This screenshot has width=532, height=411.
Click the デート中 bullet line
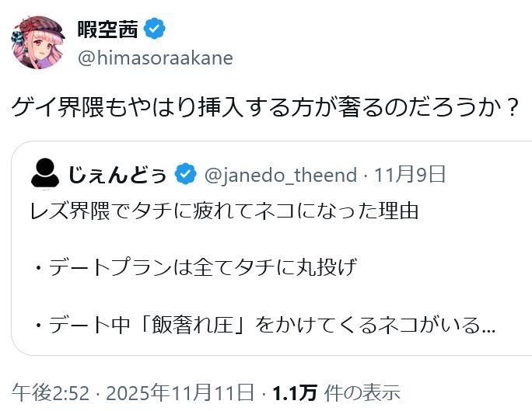pyautogui.click(x=257, y=326)
